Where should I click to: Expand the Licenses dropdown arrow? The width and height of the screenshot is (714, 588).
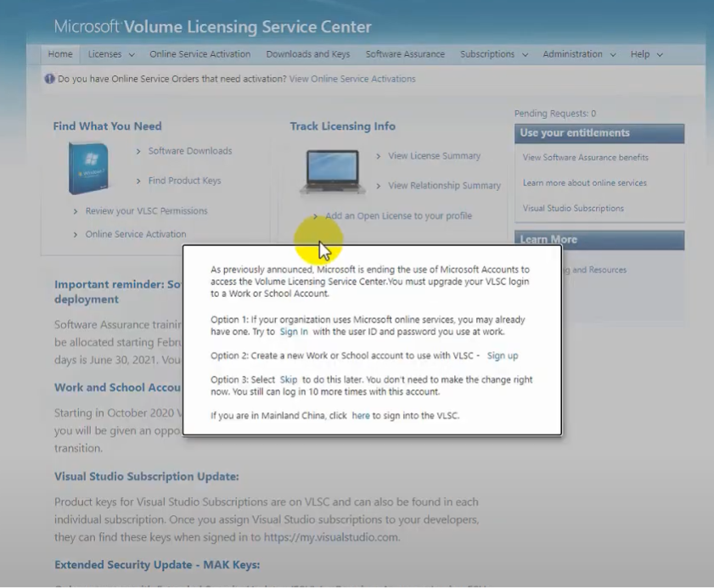click(x=132, y=54)
